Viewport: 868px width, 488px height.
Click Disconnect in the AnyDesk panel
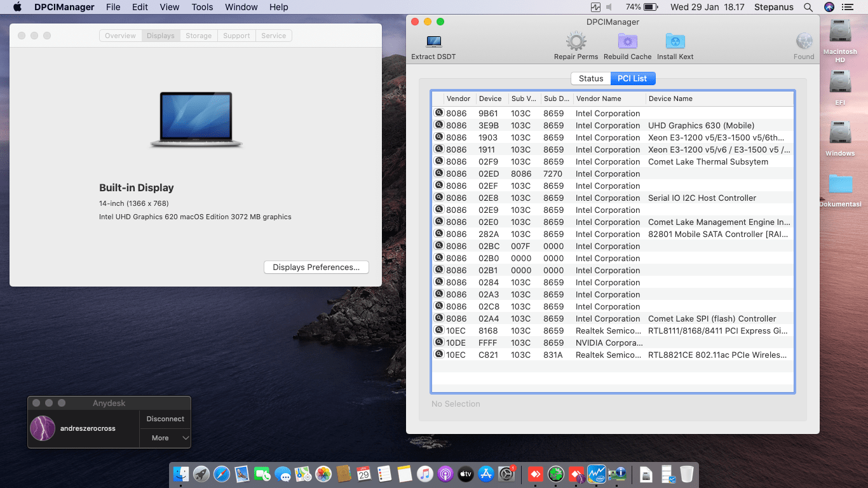coord(165,419)
